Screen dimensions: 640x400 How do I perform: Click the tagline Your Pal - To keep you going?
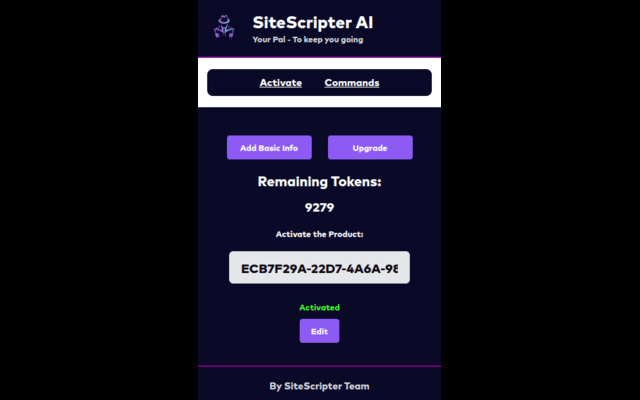coord(308,40)
